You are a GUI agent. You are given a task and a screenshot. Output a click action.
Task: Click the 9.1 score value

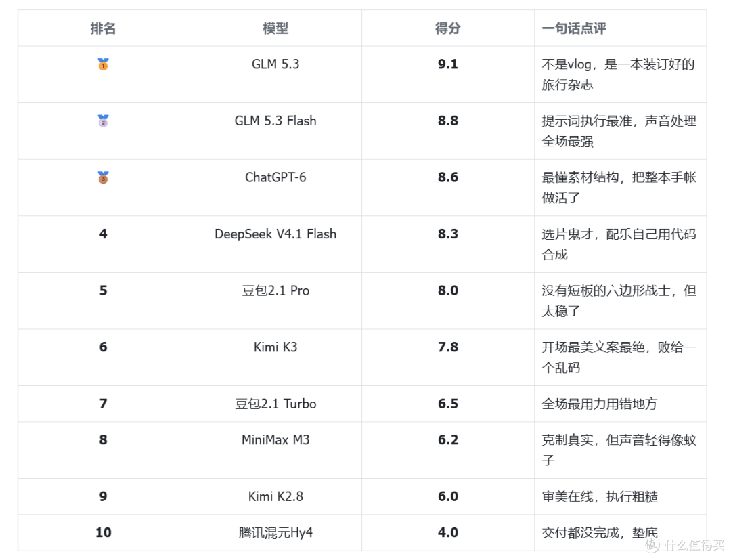(x=448, y=64)
